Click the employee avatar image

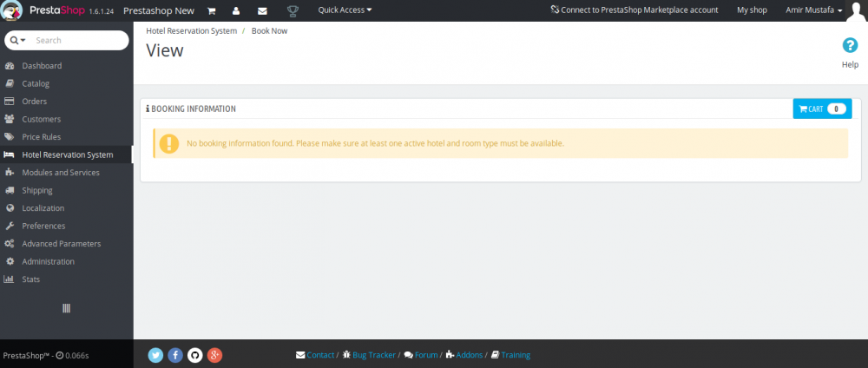(x=857, y=10)
